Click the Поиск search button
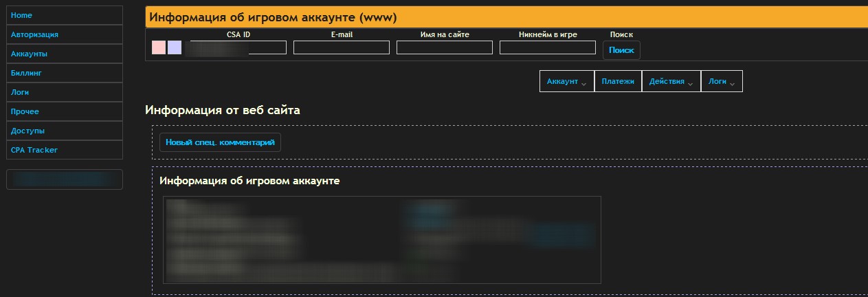Viewport: 868px width, 297px height. click(621, 50)
